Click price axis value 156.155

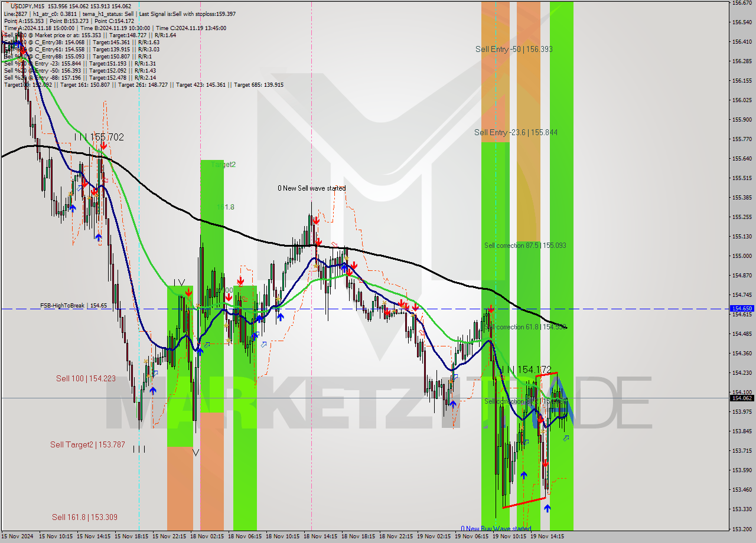742,80
